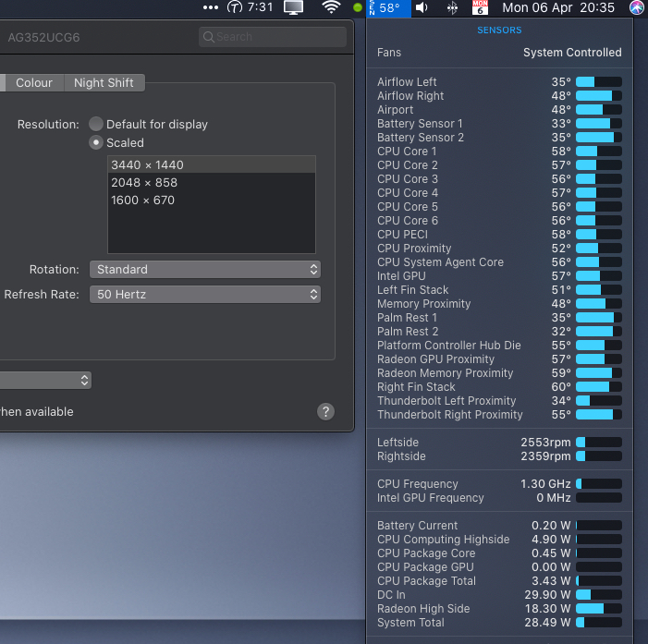Screen dimensions: 648x644
Task: Select Thunderbolt Right Proximity row
Action: pyautogui.click(x=499, y=414)
